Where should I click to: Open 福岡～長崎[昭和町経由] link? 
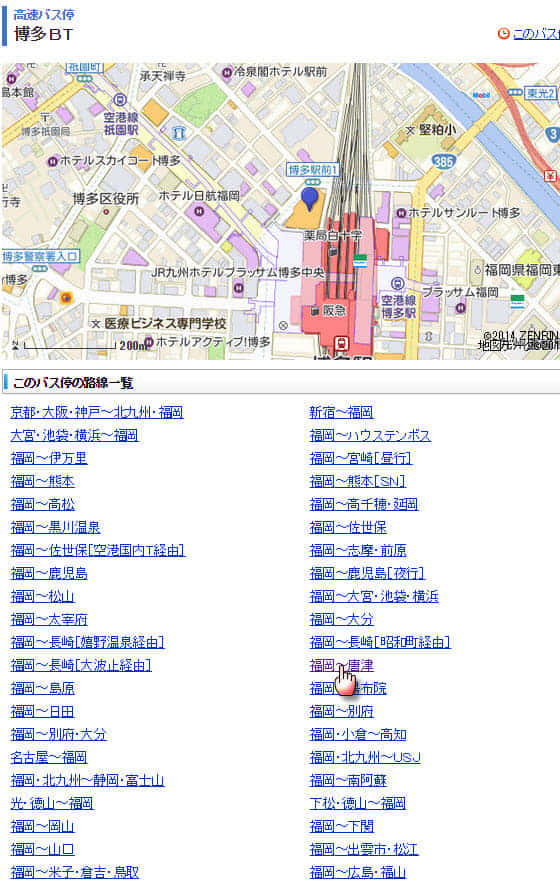point(380,642)
